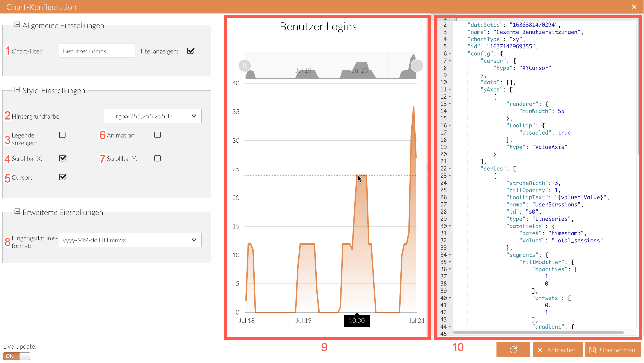Click the 10:00 cursor tooltip label
644x363 pixels.
click(357, 321)
